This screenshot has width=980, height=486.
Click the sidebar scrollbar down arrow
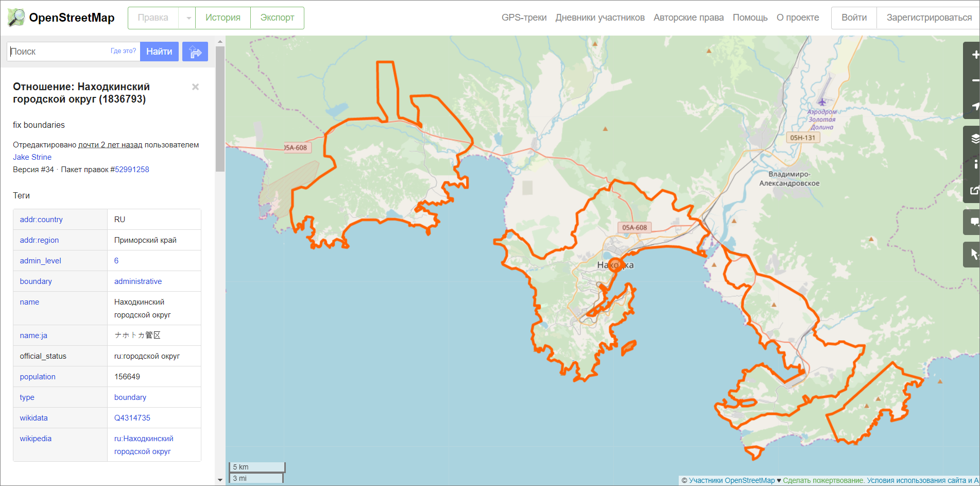pyautogui.click(x=220, y=480)
